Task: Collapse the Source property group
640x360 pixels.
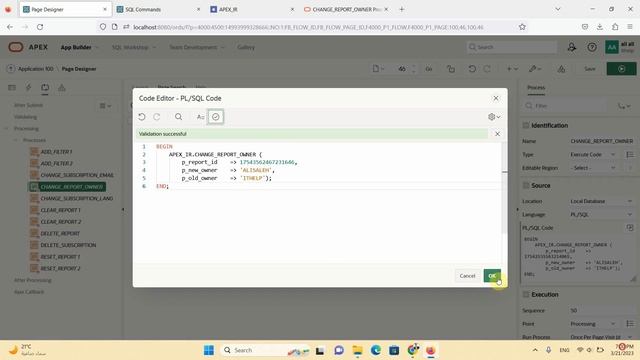Action: pos(526,185)
